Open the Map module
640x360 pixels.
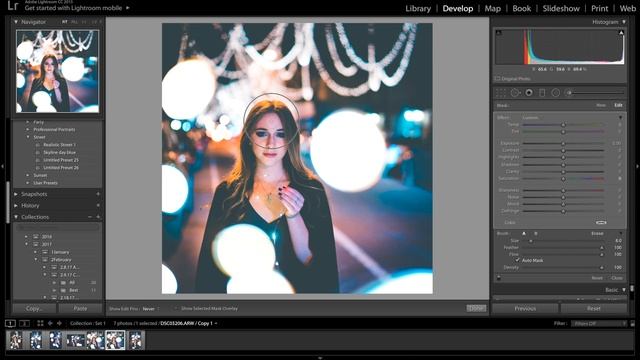492,9
